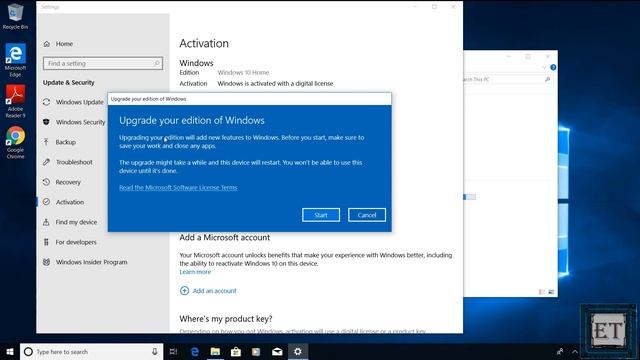Image resolution: width=640 pixels, height=360 pixels.
Task: Open Task View from the taskbar
Action: (x=173, y=351)
